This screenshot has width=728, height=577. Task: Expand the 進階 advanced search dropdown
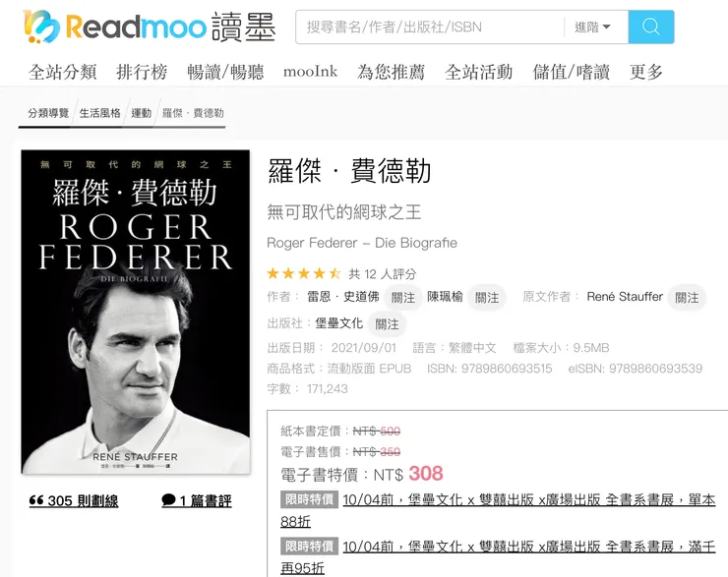592,27
